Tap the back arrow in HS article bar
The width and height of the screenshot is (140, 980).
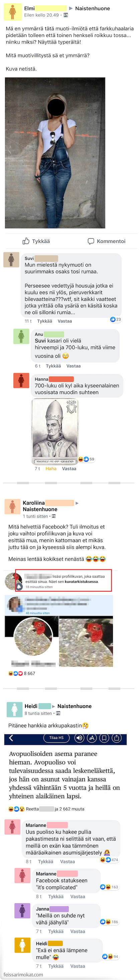[x=11, y=738]
